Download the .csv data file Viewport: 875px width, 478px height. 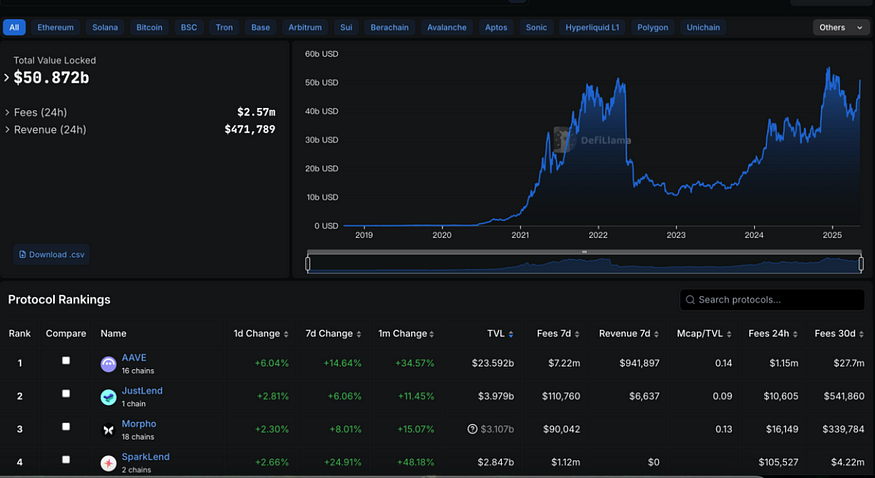tap(51, 254)
